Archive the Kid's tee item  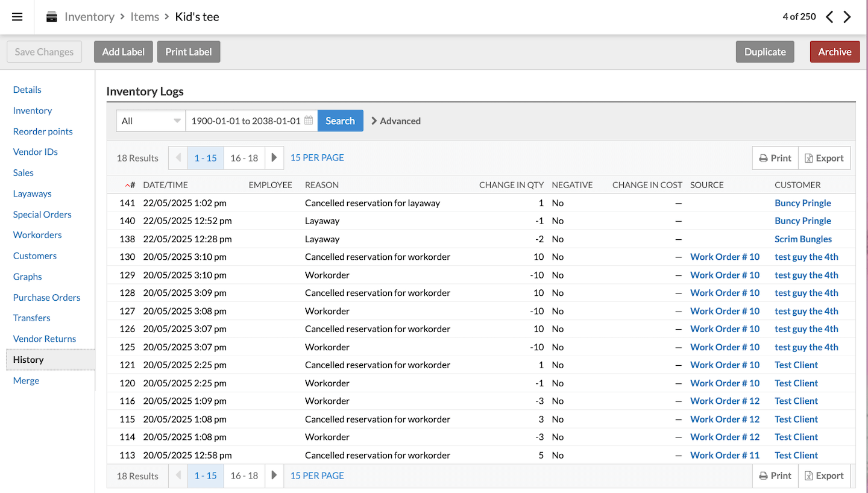pos(835,52)
